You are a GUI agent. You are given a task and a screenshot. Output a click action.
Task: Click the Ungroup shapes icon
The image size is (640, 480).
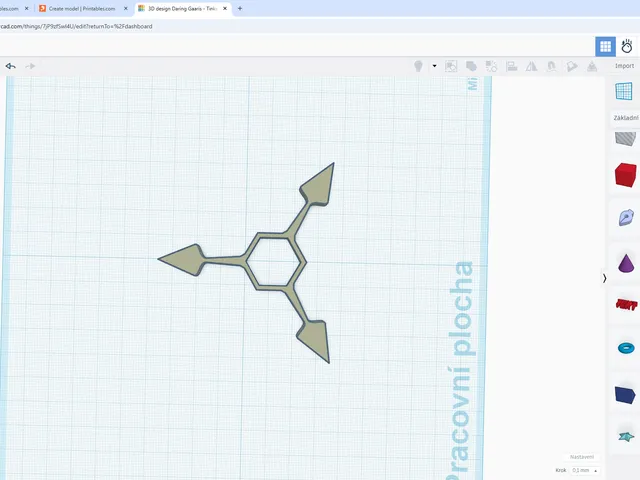[491, 66]
